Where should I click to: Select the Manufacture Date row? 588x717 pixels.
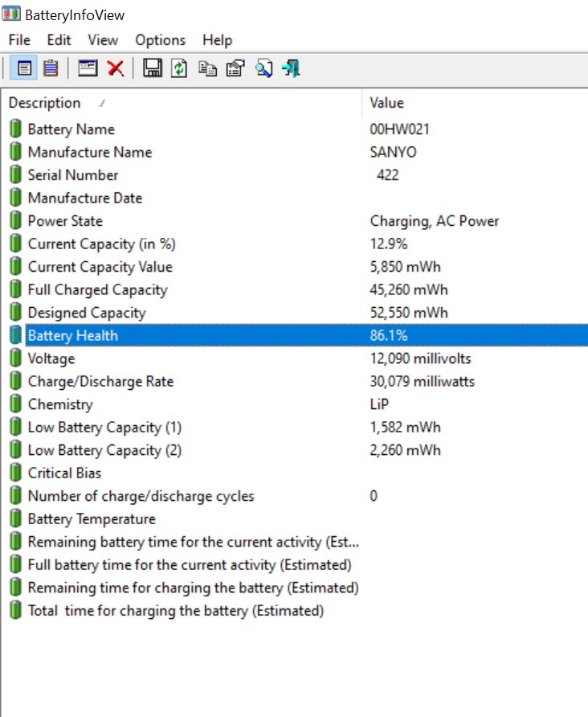pyautogui.click(x=295, y=198)
